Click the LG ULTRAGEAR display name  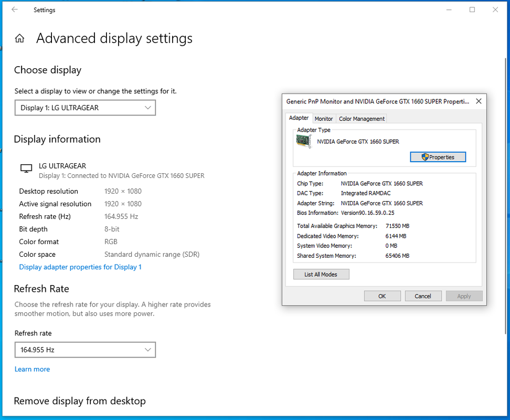(62, 166)
